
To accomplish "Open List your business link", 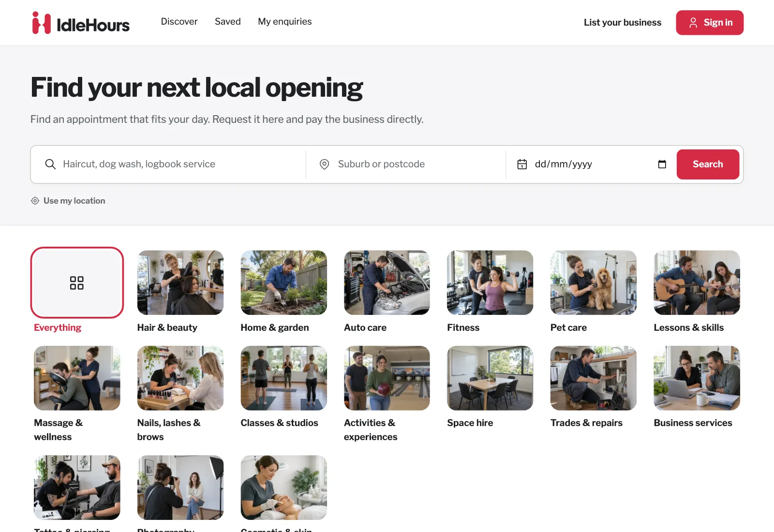I will (623, 23).
